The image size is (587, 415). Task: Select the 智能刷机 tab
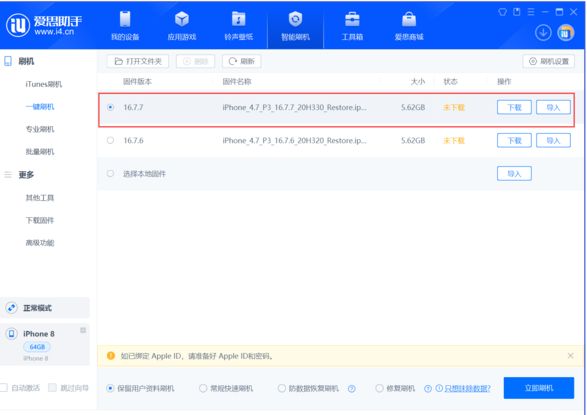[x=295, y=25]
